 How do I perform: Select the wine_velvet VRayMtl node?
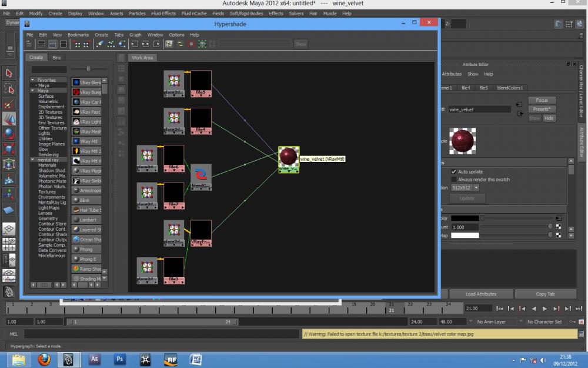pos(288,157)
